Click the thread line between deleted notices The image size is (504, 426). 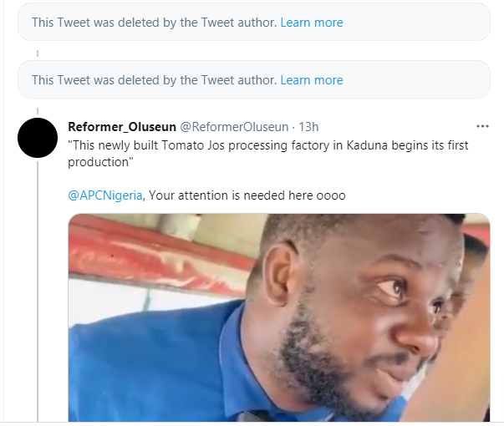[38, 52]
